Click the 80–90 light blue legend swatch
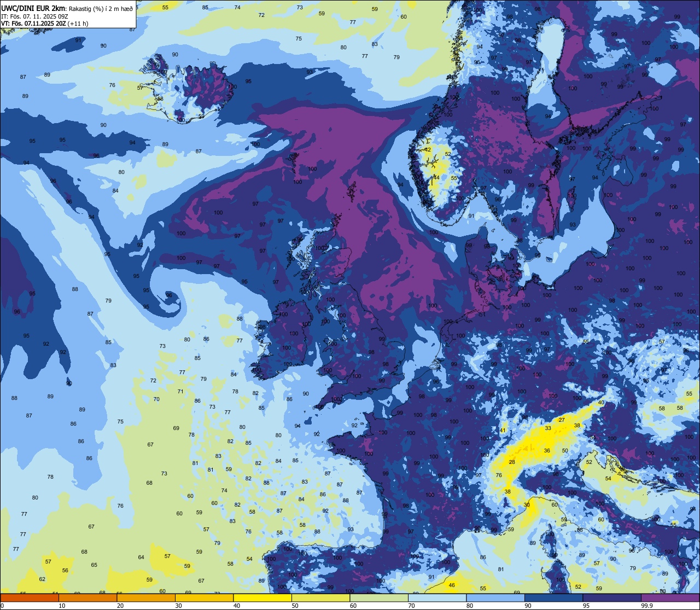 point(495,597)
